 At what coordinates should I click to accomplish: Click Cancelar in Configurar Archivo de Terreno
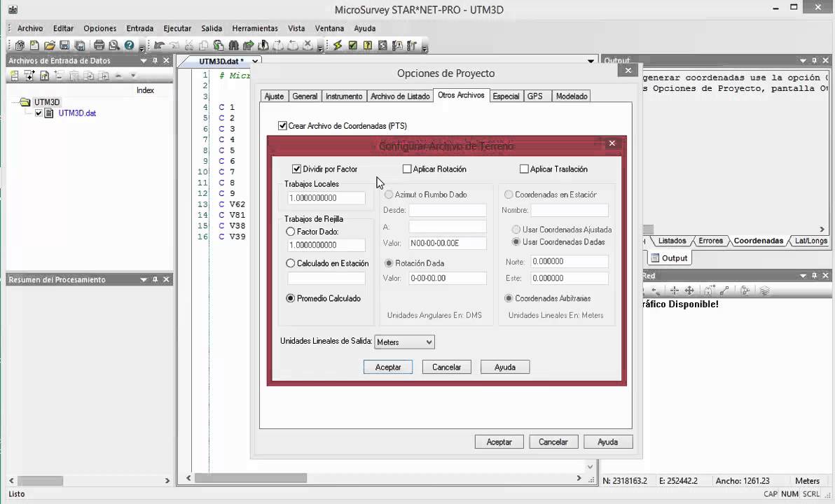tap(447, 367)
